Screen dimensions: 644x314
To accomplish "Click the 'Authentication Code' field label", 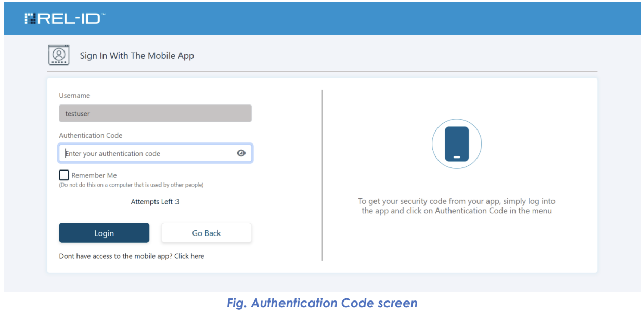I will pos(91,135).
